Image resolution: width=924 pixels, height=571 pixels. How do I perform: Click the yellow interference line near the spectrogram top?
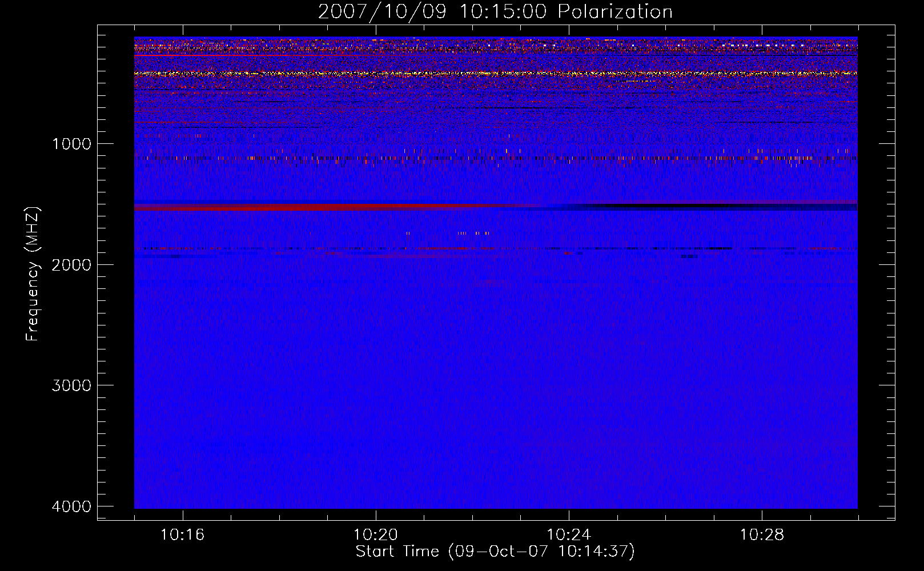click(x=496, y=74)
